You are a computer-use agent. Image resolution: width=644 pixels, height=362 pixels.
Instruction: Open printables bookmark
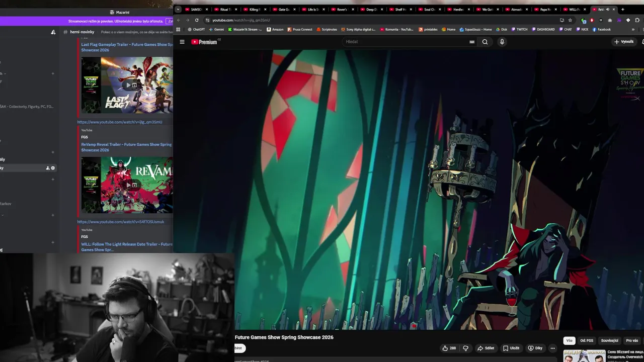pyautogui.click(x=428, y=29)
